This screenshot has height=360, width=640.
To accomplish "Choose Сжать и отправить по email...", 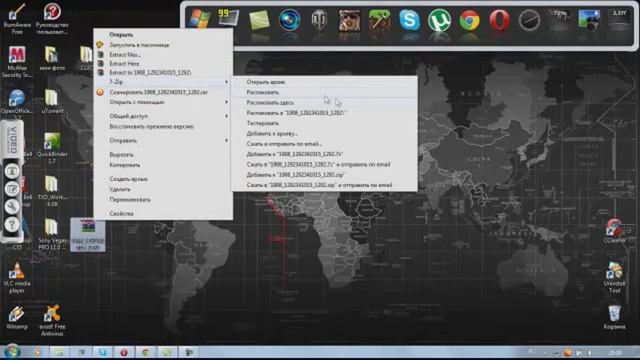I will point(324,144).
